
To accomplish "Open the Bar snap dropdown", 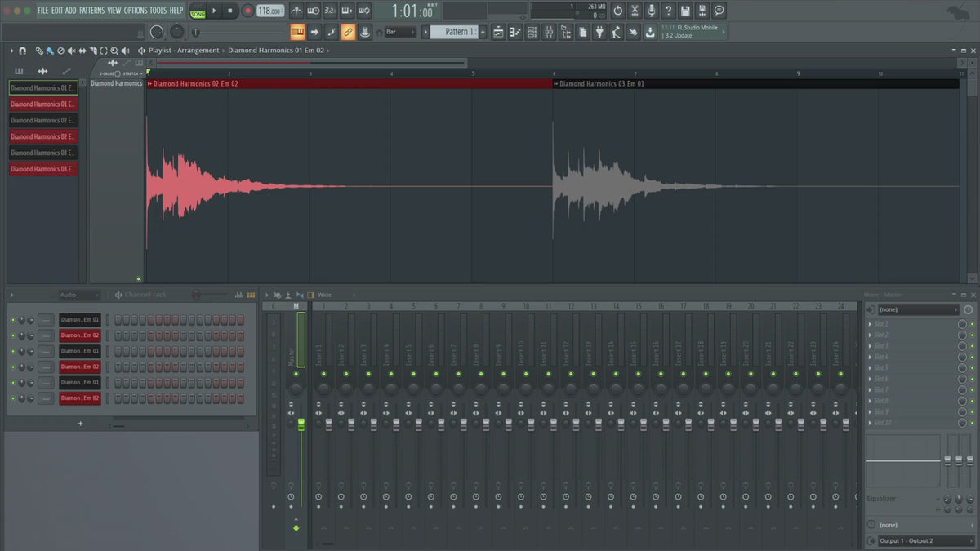I will (400, 32).
